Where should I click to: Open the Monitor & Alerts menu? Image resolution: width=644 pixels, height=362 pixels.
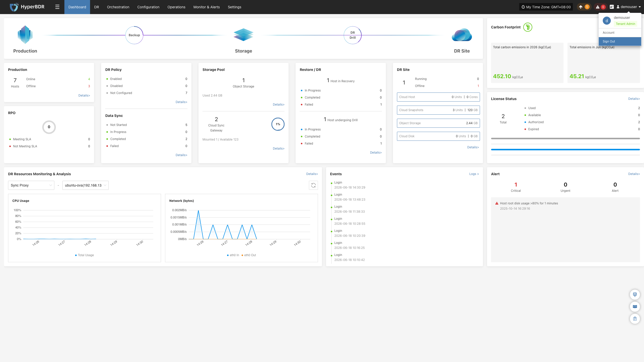click(x=207, y=7)
